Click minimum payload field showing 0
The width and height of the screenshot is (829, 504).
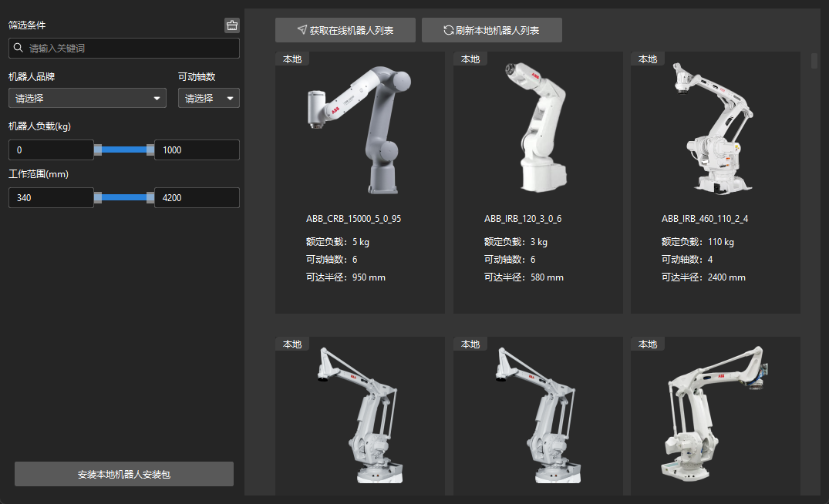point(50,150)
